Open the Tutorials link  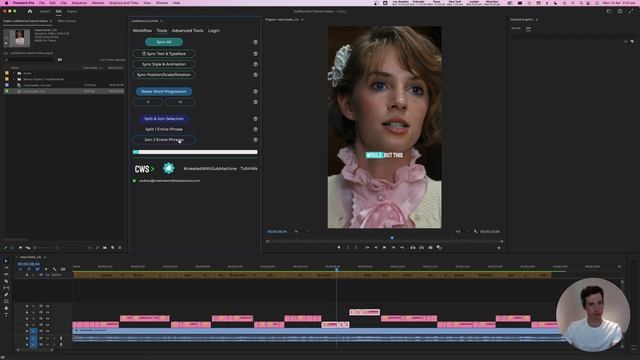(x=249, y=168)
